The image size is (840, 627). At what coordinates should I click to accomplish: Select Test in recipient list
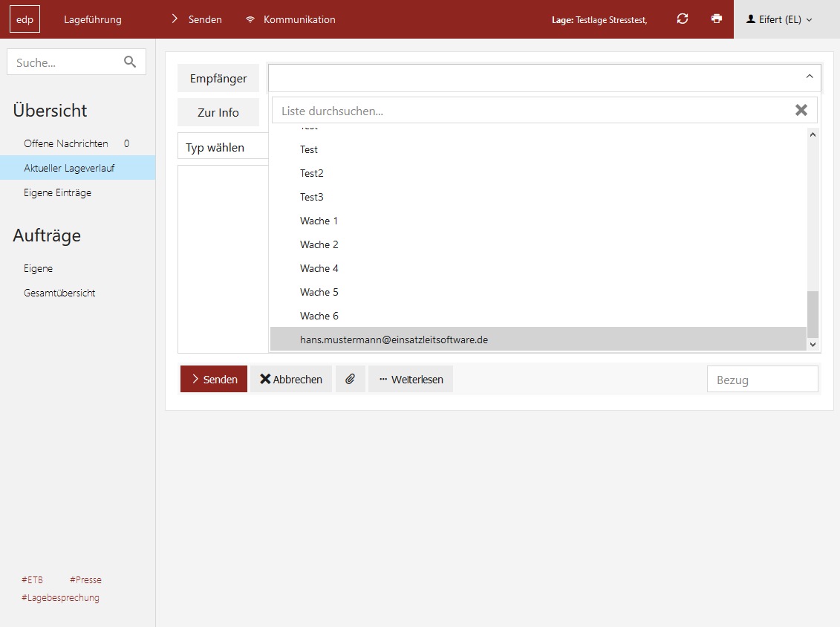[538, 149]
